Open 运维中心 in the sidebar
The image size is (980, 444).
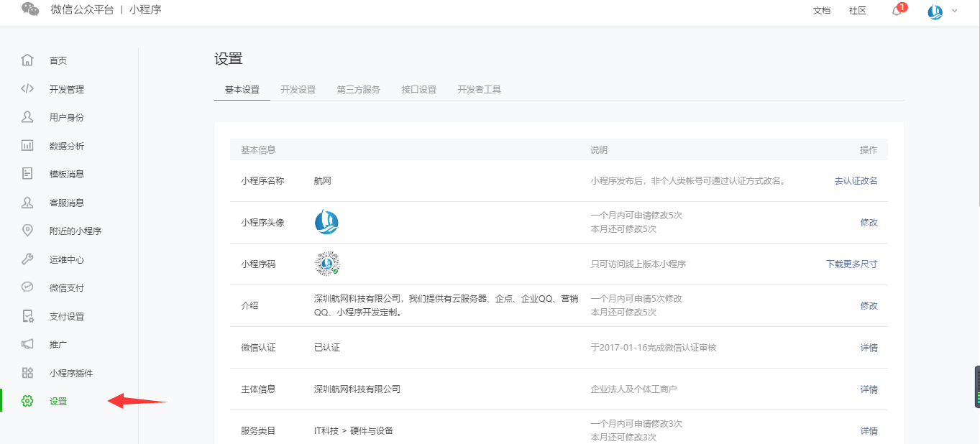point(67,259)
